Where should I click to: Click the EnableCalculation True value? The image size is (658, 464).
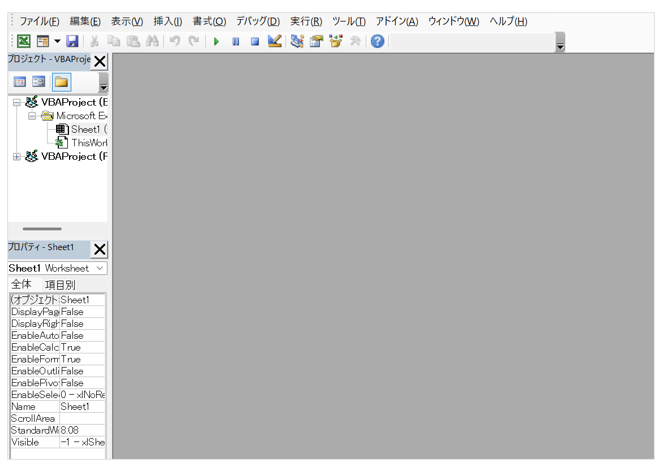click(82, 347)
